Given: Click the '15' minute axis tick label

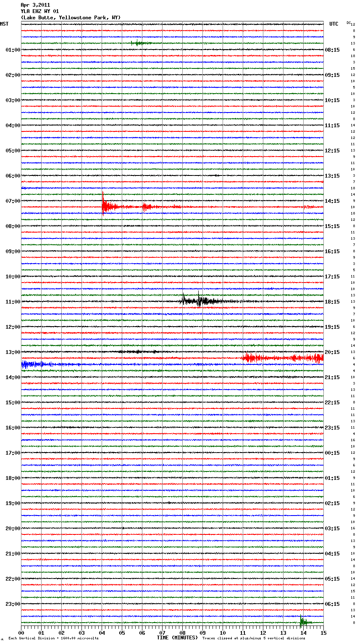Looking at the screenshot, I should [x=323, y=633].
